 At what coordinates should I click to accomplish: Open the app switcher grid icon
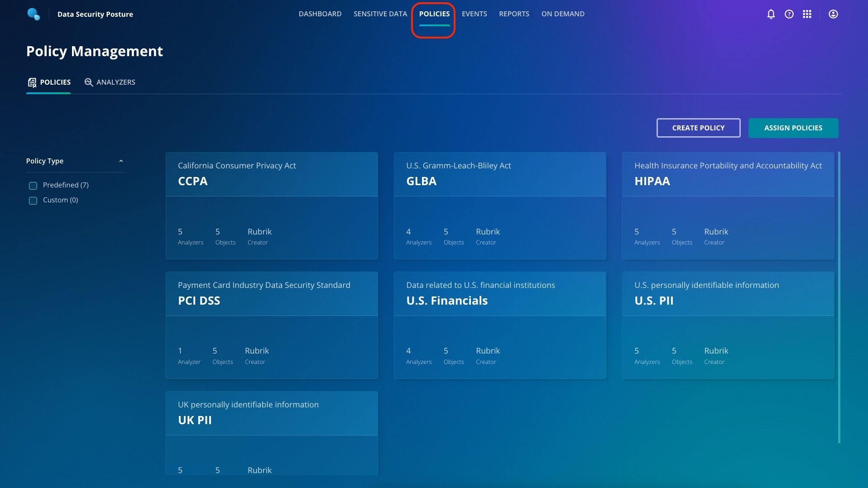pyautogui.click(x=807, y=14)
